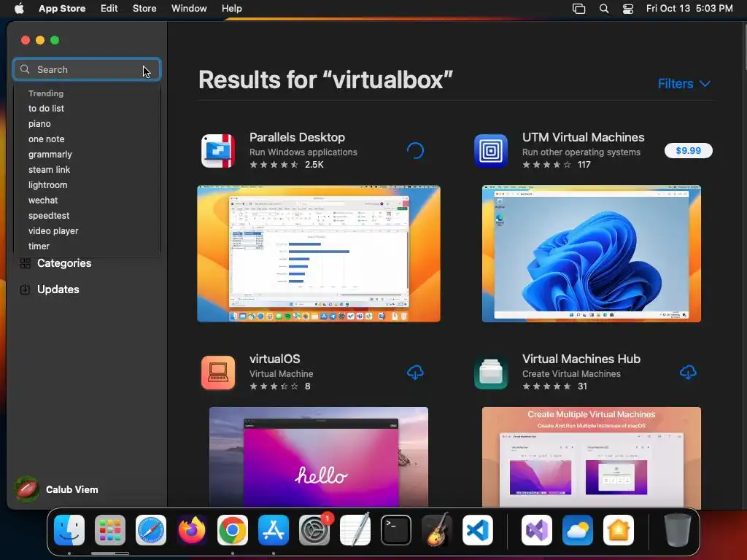This screenshot has width=747, height=560.
Task: Open the App Store menu
Action: (x=62, y=9)
